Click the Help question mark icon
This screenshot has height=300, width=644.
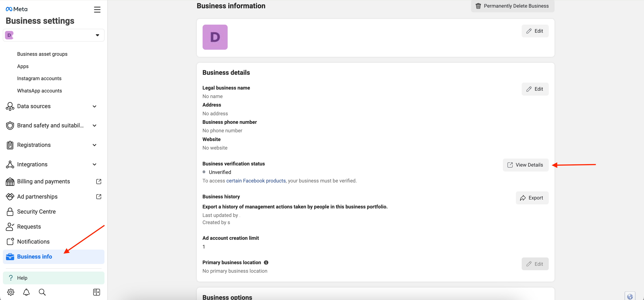[11, 278]
